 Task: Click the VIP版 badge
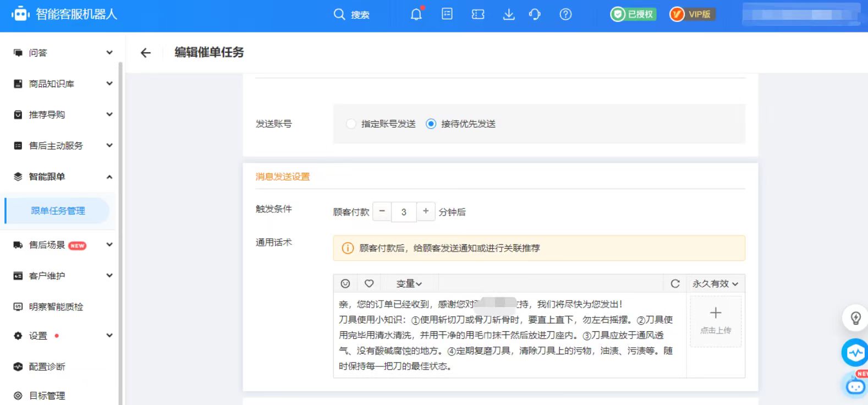[x=692, y=14]
